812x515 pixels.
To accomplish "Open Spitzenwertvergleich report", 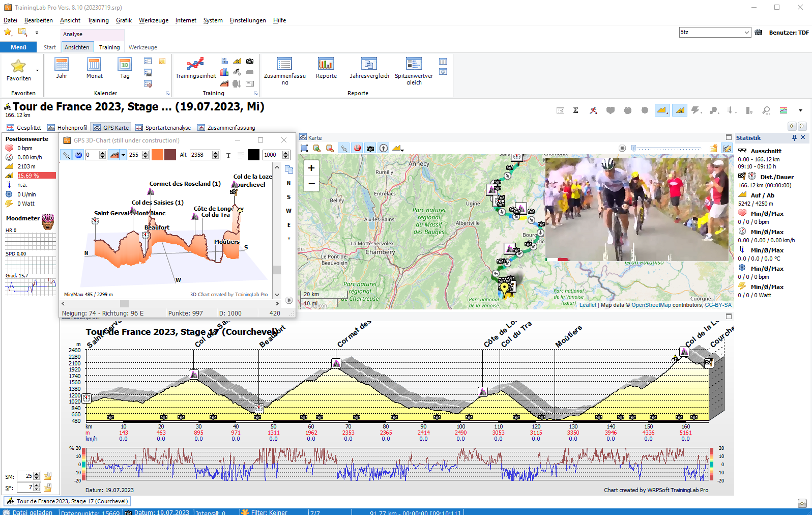I will [x=414, y=71].
